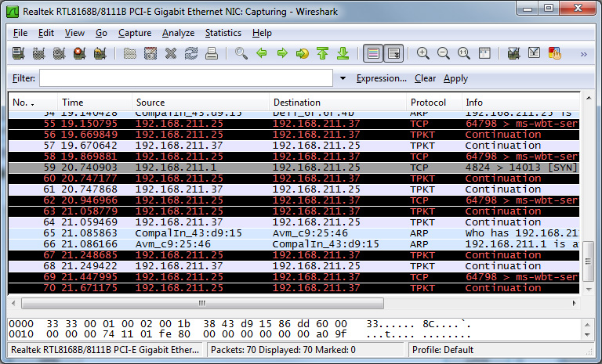Click into the Filter text field
Screen dimensions: 602x364
coord(187,78)
